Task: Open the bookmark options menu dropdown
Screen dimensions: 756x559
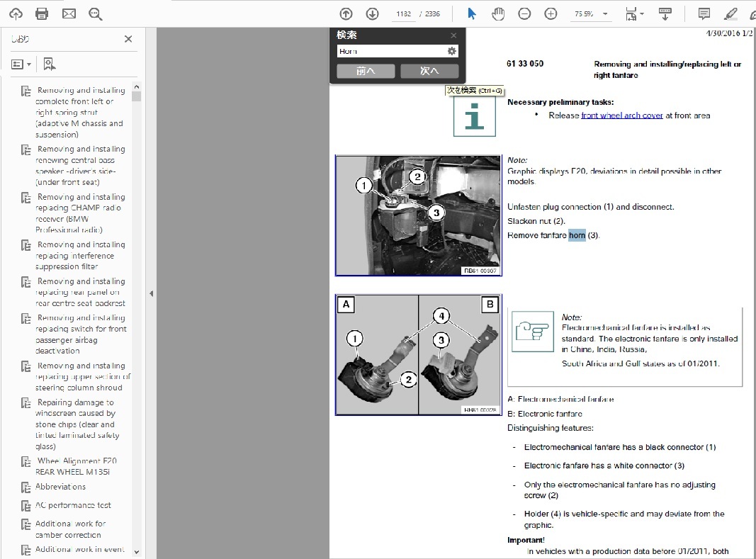Action: click(x=21, y=64)
